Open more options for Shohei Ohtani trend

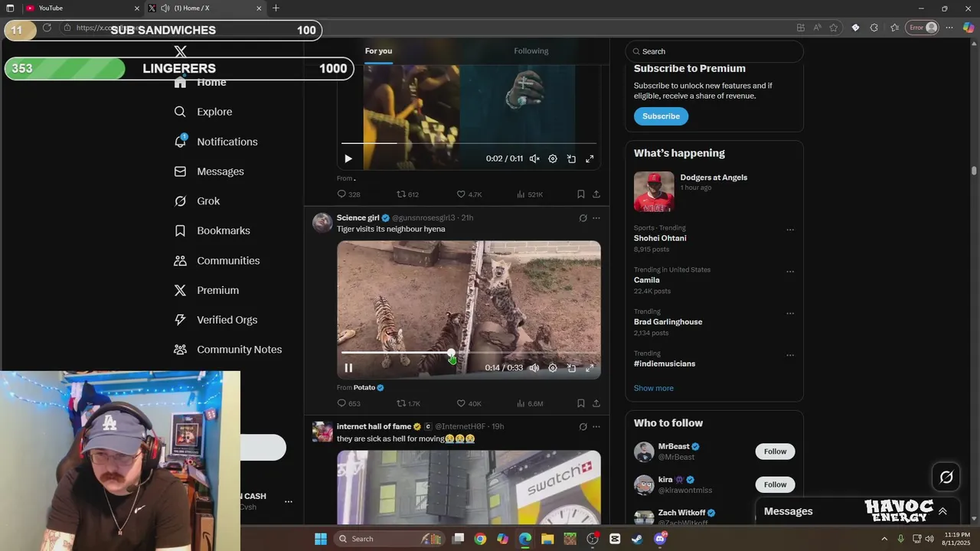(x=790, y=230)
